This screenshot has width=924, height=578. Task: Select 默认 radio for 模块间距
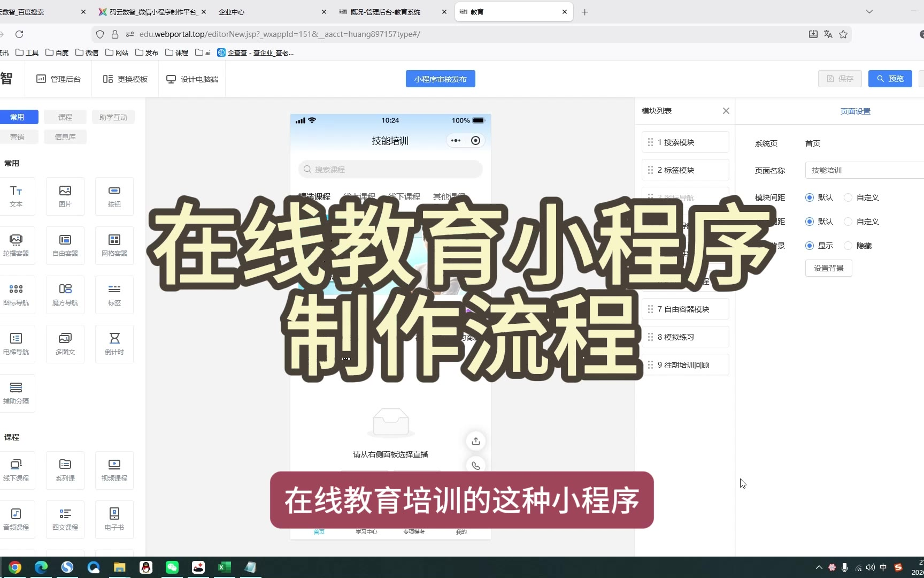810,197
